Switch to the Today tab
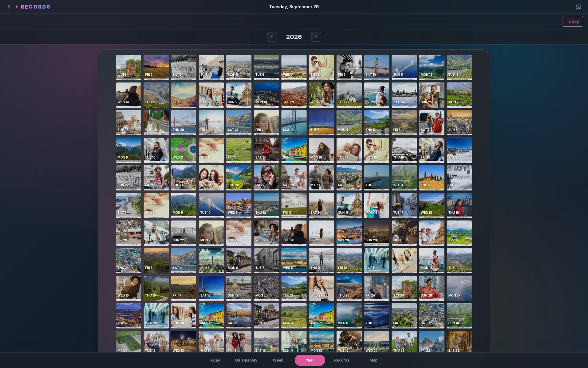 (x=214, y=360)
